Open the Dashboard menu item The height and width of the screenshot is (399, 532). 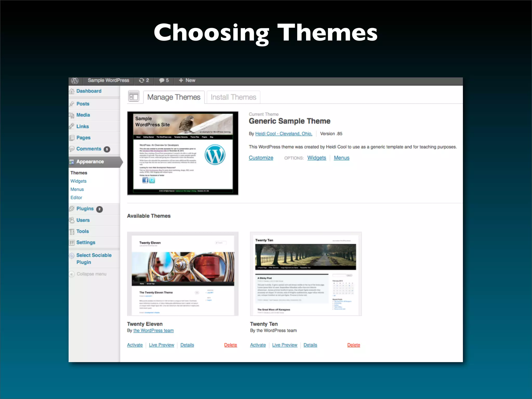(x=89, y=91)
